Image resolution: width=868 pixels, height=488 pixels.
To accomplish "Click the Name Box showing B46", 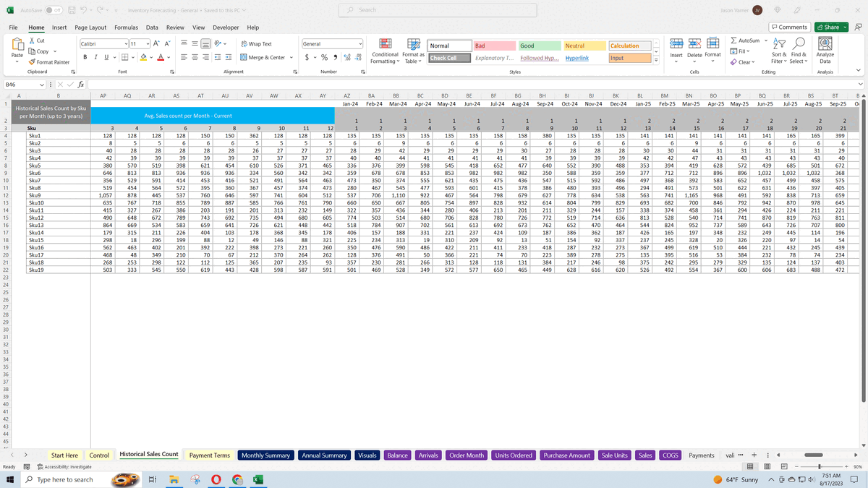I will [x=22, y=85].
